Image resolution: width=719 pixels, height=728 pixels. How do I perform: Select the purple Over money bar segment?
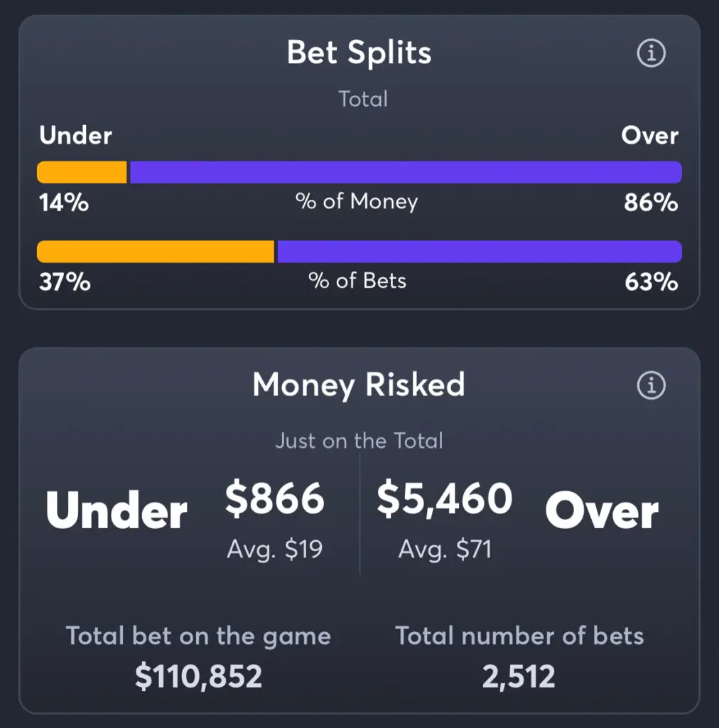(x=406, y=172)
